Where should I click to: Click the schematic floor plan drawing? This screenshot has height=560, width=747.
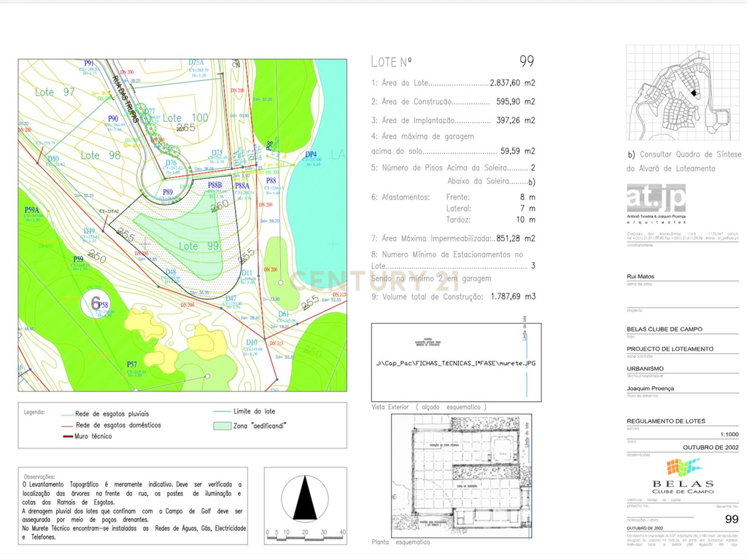pyautogui.click(x=461, y=475)
